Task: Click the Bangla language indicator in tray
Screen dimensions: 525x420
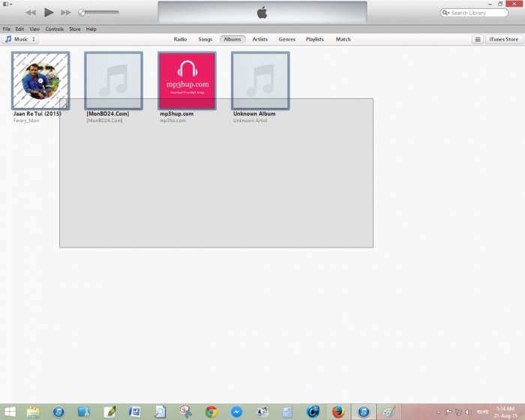Action: 482,412
